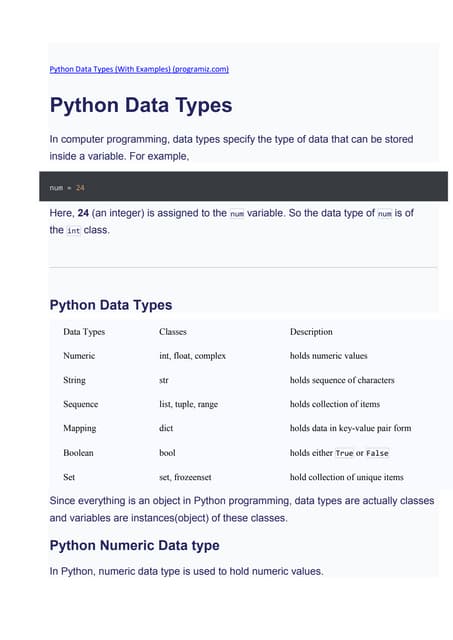Click the 'int, float, complex' cell
Viewport: 453px width, 640px height.
click(x=193, y=356)
